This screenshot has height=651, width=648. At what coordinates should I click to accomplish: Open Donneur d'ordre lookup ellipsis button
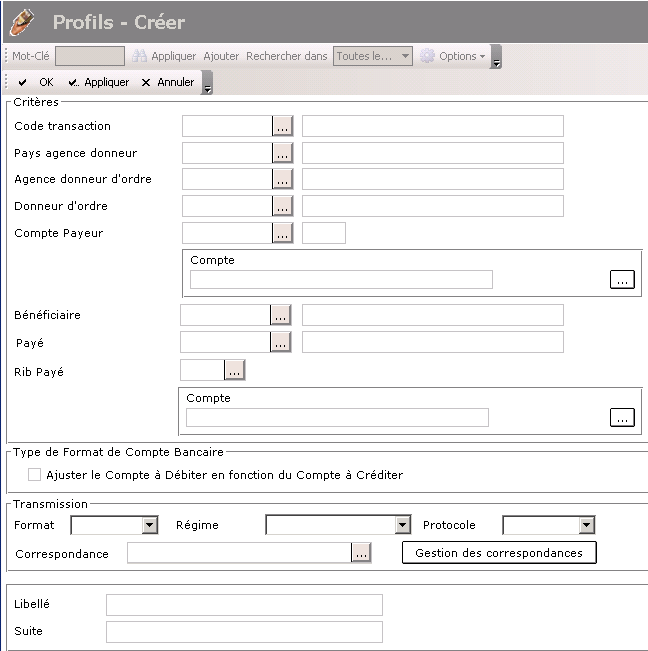pyautogui.click(x=282, y=206)
